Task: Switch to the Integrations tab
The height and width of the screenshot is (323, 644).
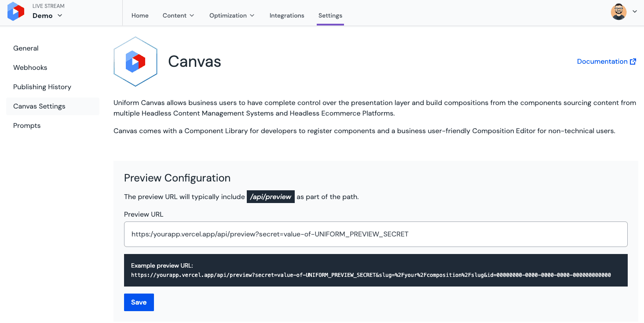Action: pos(286,15)
